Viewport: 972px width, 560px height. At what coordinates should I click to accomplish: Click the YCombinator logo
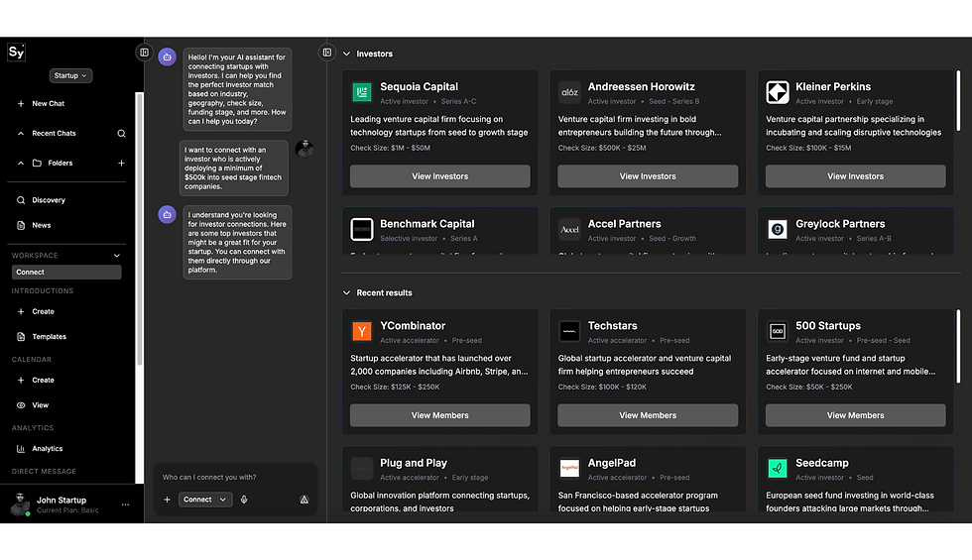pyautogui.click(x=361, y=331)
